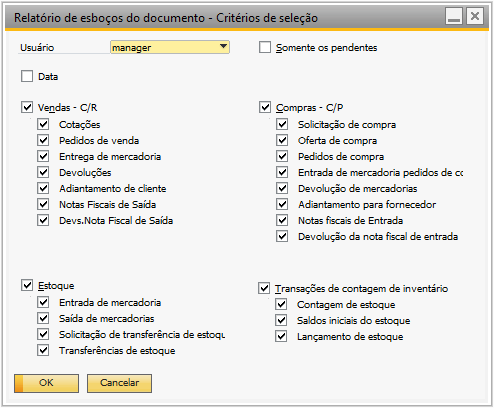Uncheck Transações de contagem de inventário
Viewport: 494px width, 408px height.
tap(264, 288)
